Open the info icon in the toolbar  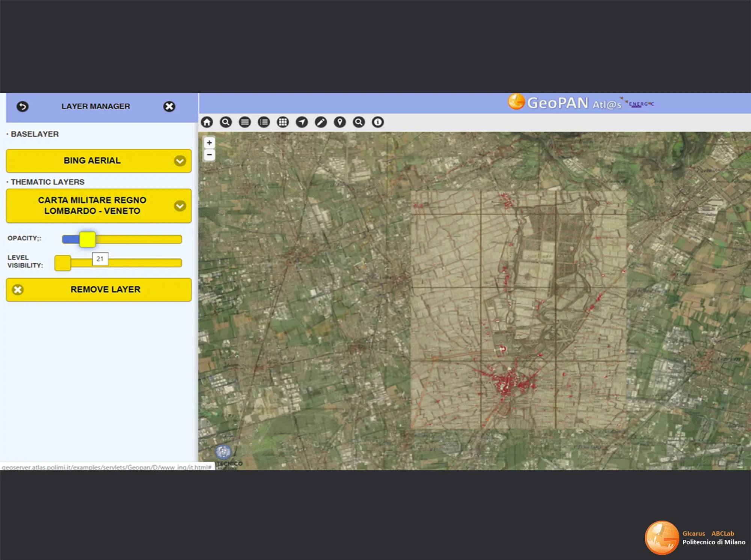(378, 122)
